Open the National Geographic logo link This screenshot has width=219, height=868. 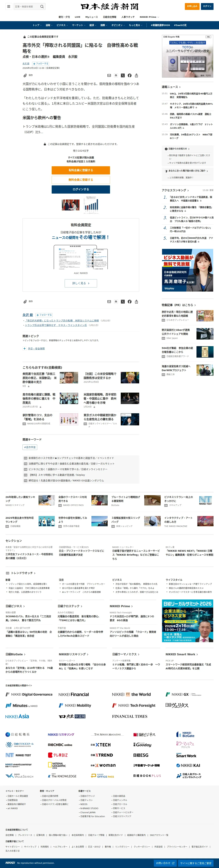pos(57,765)
